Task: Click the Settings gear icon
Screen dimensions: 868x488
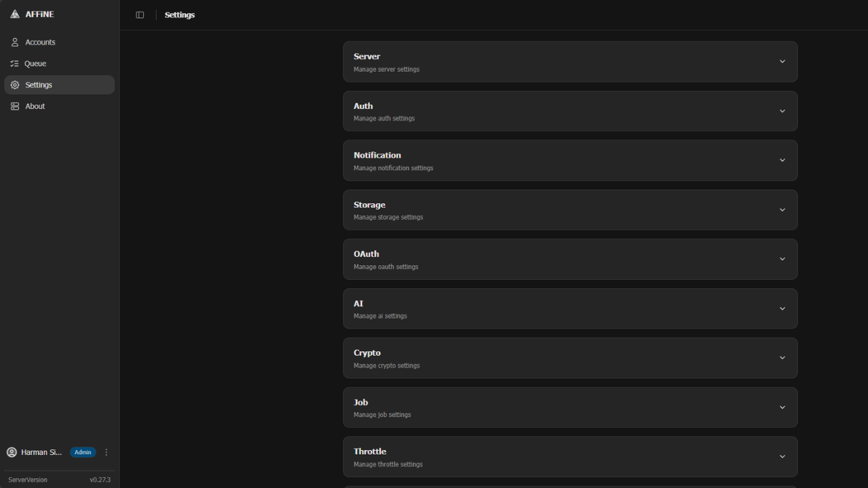Action: 15,85
